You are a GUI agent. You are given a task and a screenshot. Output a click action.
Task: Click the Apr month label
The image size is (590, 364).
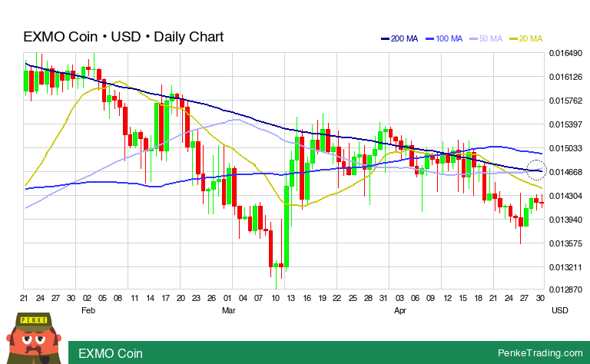(x=400, y=310)
